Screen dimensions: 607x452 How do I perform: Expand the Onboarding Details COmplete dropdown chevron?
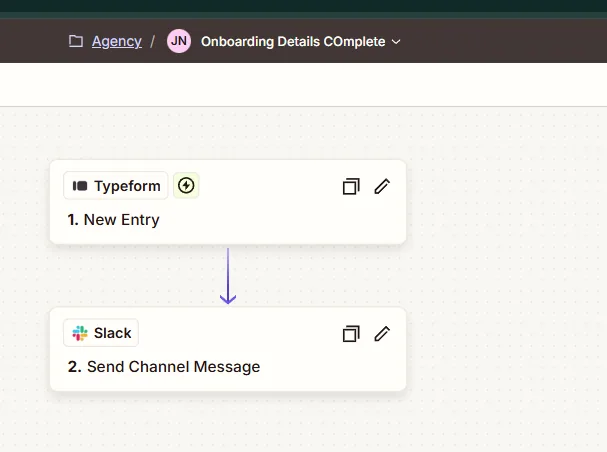coord(396,41)
